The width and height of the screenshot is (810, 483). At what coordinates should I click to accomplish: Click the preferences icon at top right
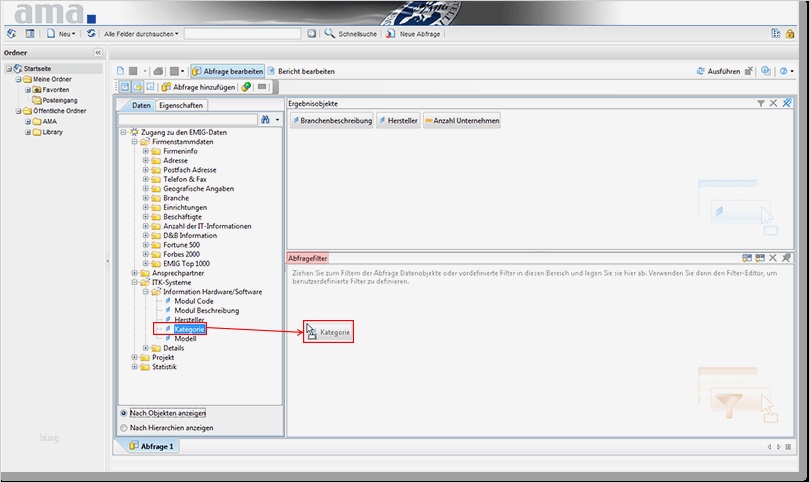(x=775, y=34)
